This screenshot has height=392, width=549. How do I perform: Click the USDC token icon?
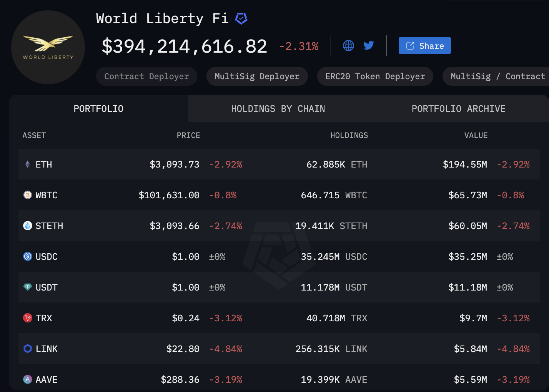(x=28, y=257)
